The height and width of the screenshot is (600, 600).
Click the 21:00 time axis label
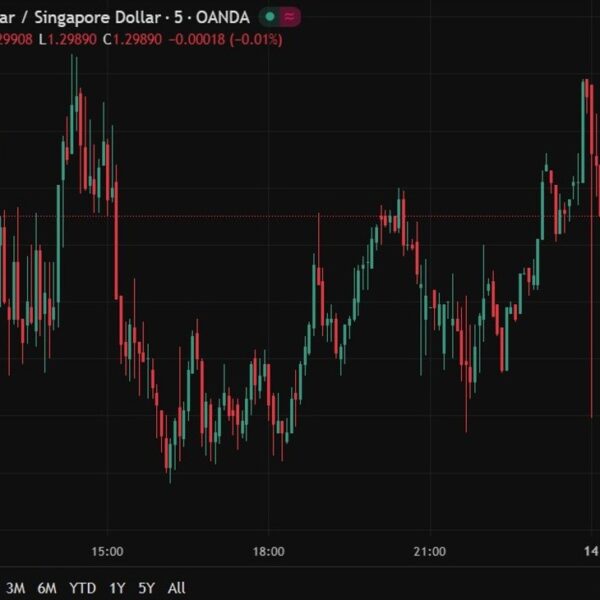pyautogui.click(x=429, y=551)
